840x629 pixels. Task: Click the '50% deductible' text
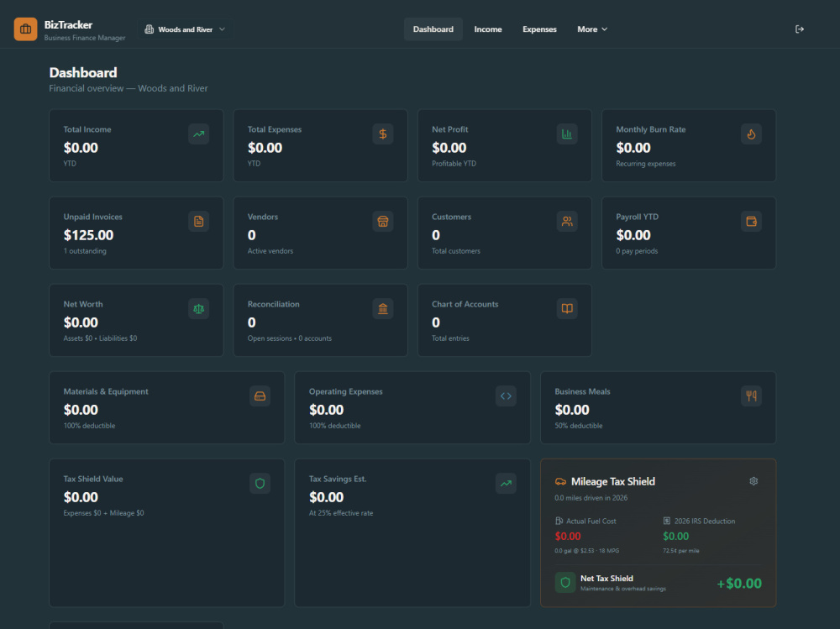tap(579, 426)
